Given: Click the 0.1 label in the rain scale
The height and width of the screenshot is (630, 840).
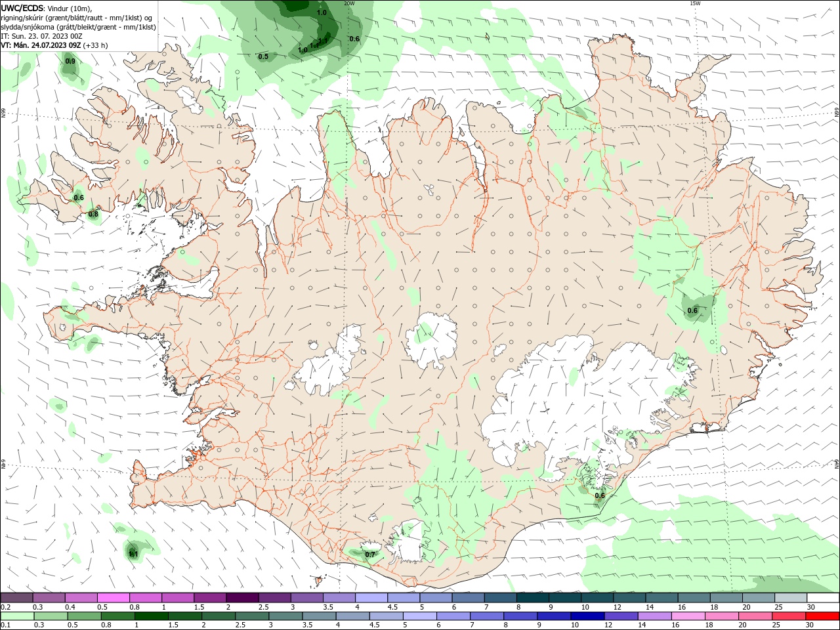Looking at the screenshot, I should (6, 625).
